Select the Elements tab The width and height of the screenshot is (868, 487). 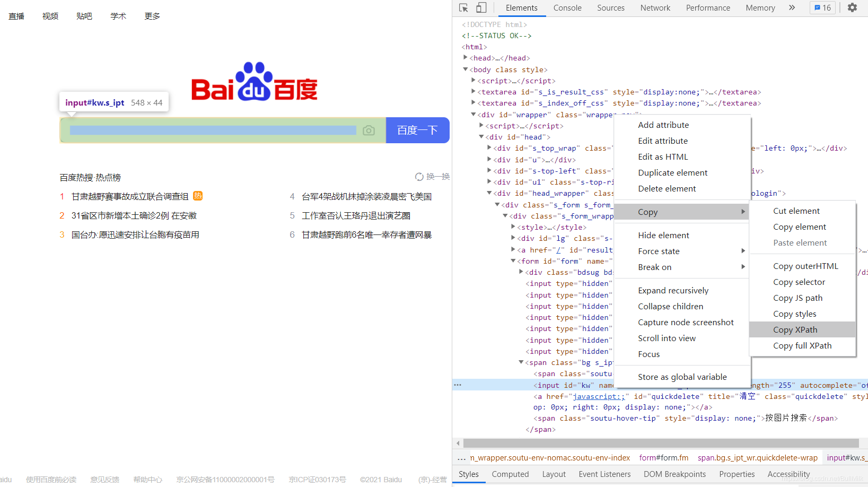[x=522, y=7]
